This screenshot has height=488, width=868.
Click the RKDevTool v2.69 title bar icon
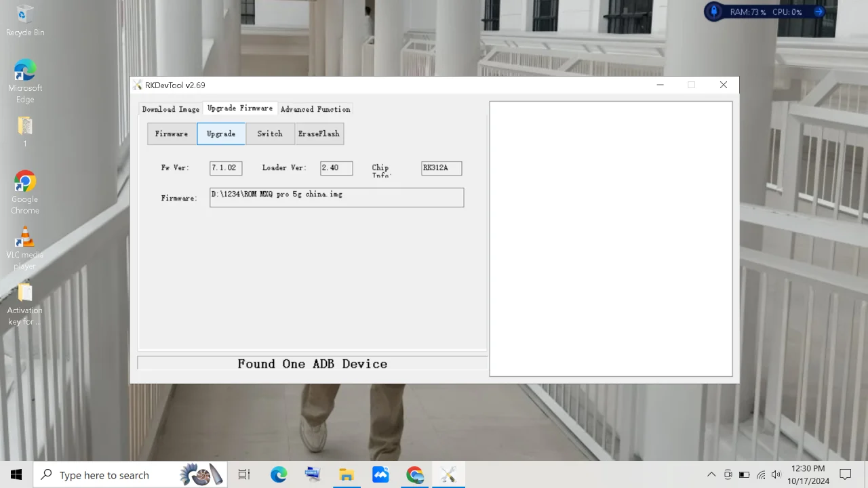pyautogui.click(x=138, y=85)
